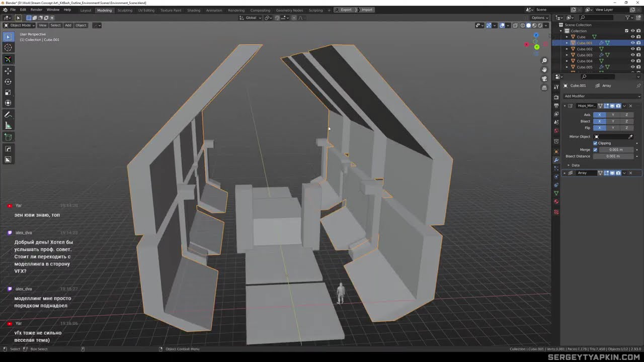Open the Add Modifier dropdown
The height and width of the screenshot is (362, 644).
(602, 96)
